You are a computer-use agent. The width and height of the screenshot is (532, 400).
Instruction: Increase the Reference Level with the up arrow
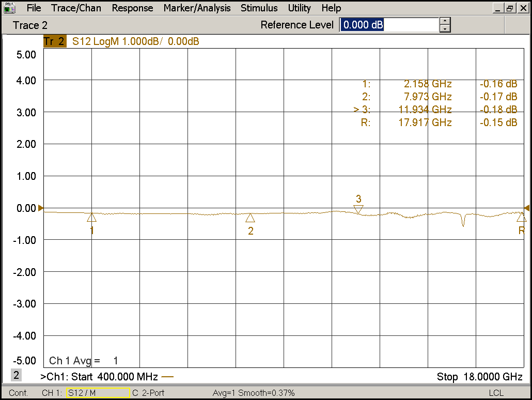click(x=445, y=21)
